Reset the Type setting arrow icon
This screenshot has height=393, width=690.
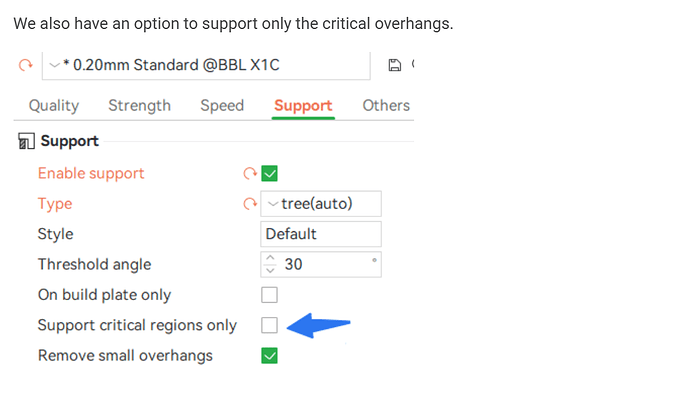pyautogui.click(x=250, y=204)
